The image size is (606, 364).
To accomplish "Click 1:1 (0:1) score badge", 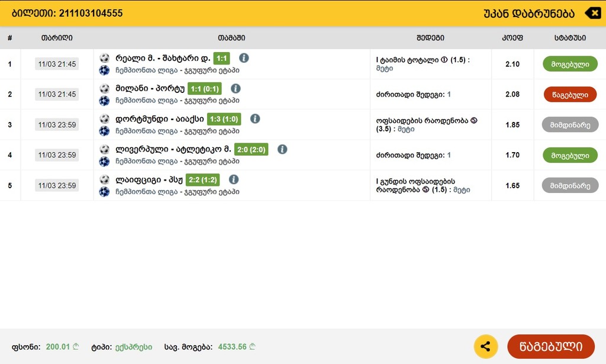I will 205,89.
